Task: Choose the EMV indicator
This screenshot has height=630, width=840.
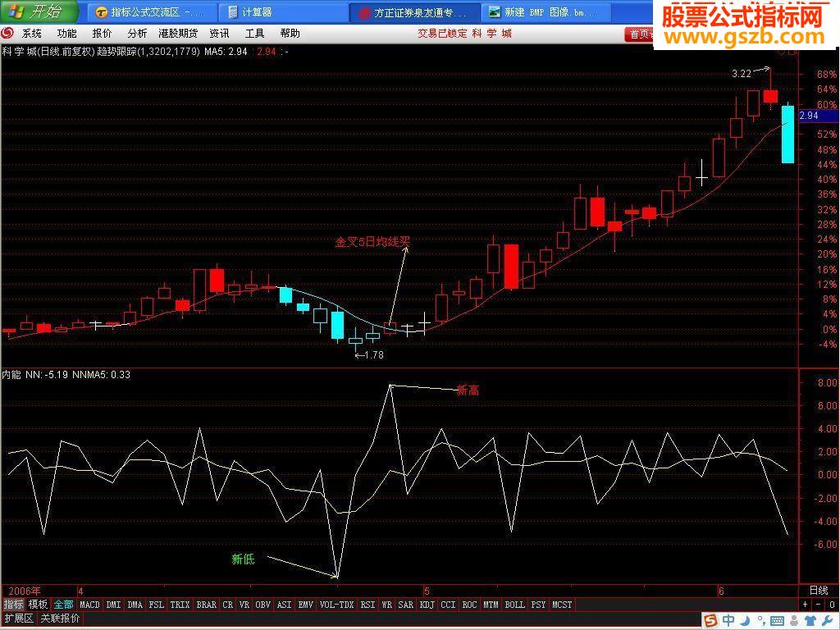Action: click(x=306, y=605)
